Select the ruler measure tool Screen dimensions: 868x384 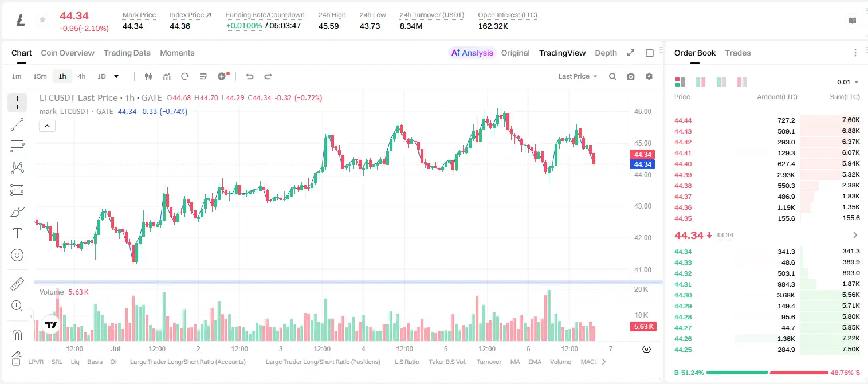point(17,284)
